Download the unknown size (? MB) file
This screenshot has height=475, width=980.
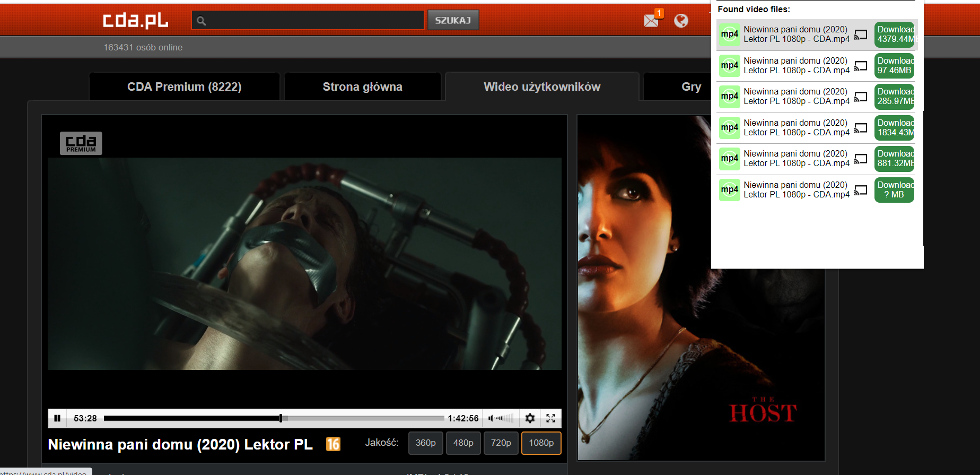[x=895, y=190]
